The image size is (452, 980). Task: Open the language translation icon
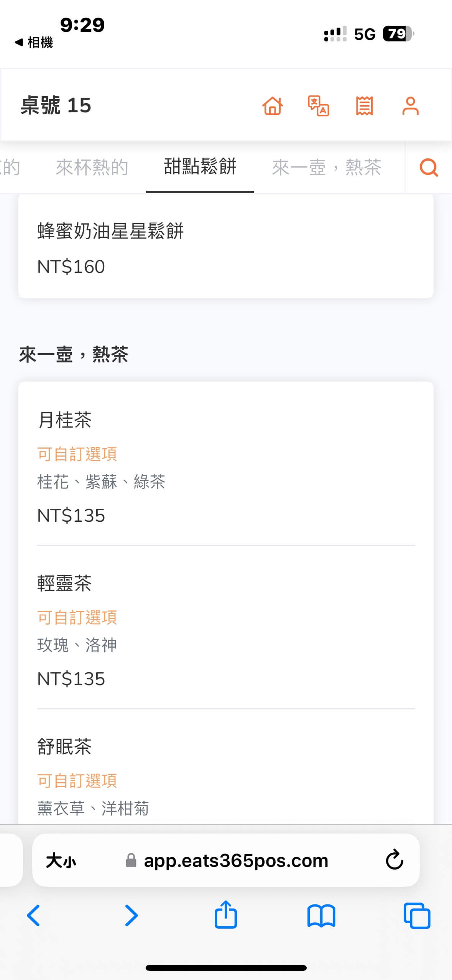point(318,106)
